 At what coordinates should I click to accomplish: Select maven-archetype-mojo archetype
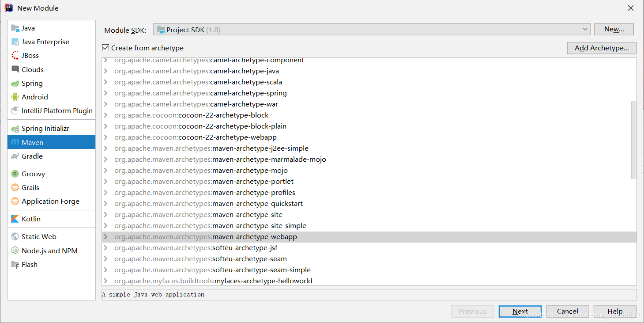coord(369,171)
